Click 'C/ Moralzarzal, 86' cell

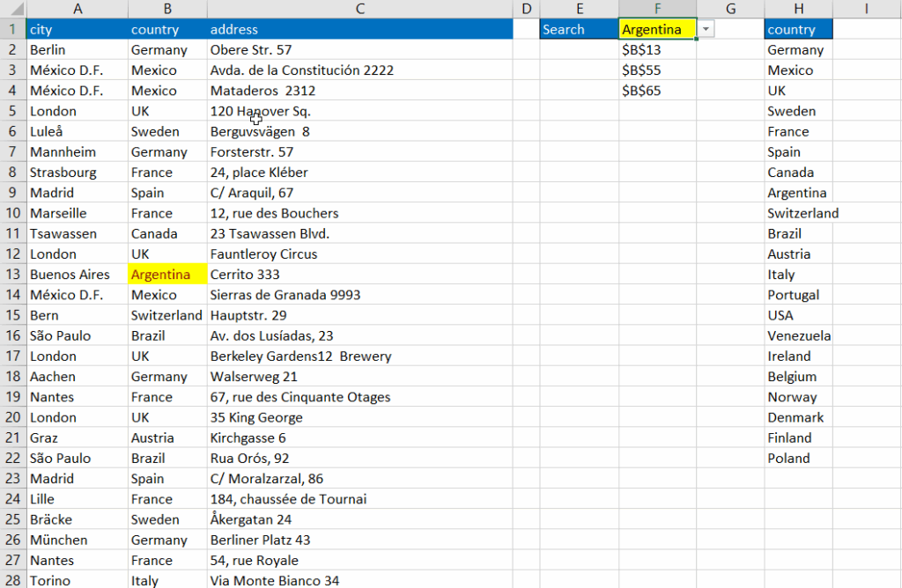click(x=360, y=478)
